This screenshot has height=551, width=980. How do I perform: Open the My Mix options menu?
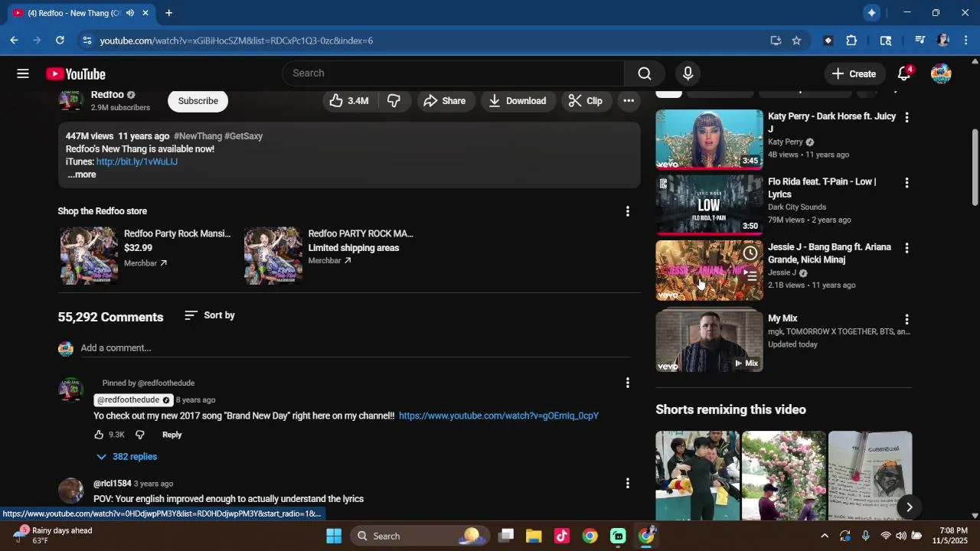coord(906,320)
